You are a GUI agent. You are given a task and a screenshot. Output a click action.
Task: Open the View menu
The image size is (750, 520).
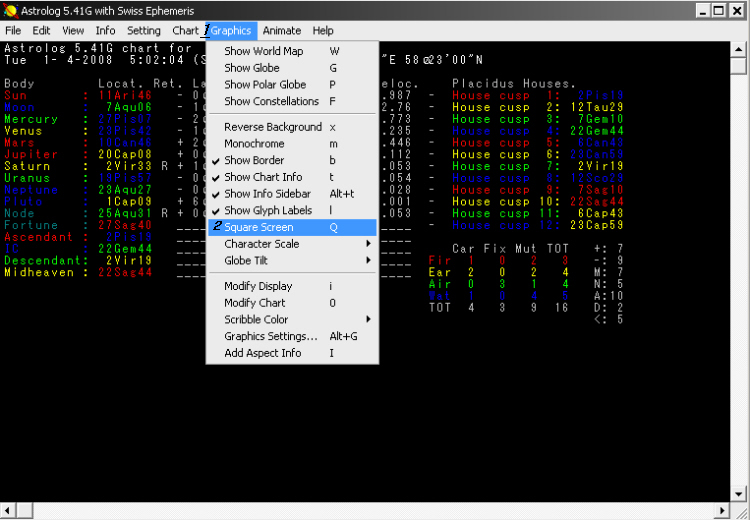click(x=73, y=31)
